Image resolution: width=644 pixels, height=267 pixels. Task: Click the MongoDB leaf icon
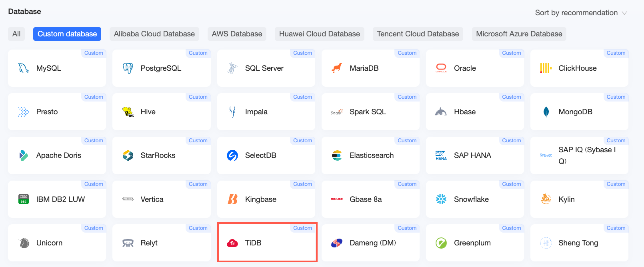coord(546,112)
